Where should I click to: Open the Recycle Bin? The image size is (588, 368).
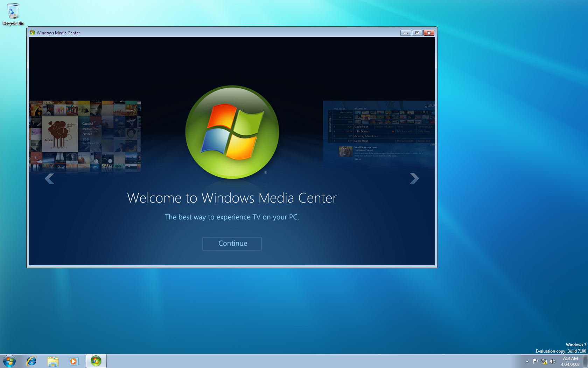pyautogui.click(x=13, y=11)
